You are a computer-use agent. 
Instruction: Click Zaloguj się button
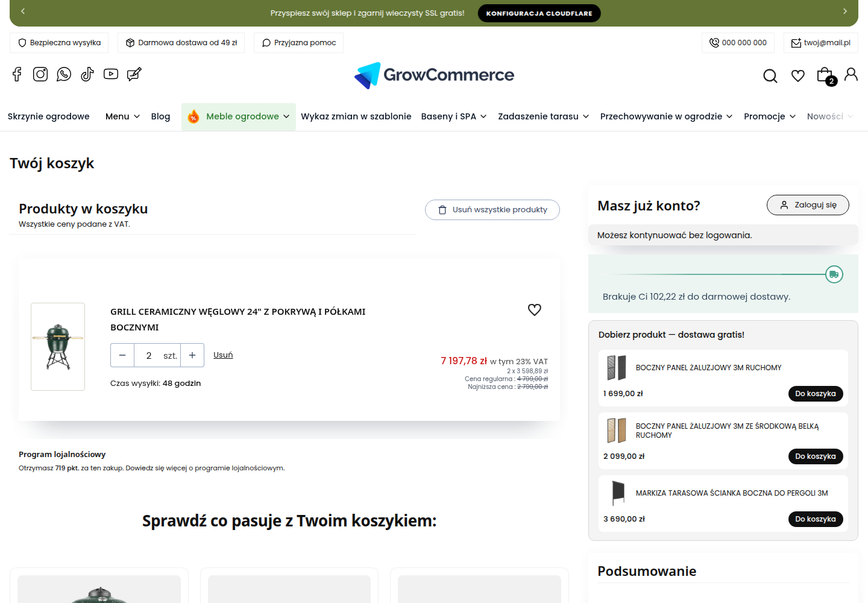(x=808, y=205)
